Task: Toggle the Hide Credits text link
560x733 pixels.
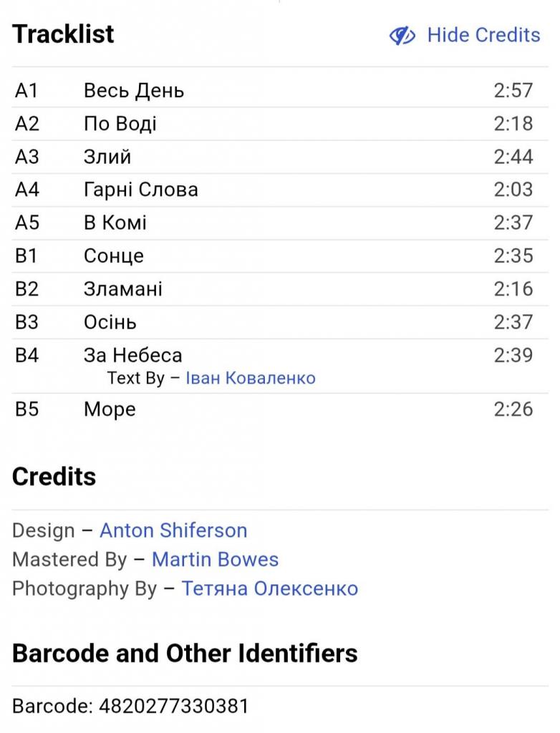Action: click(483, 35)
